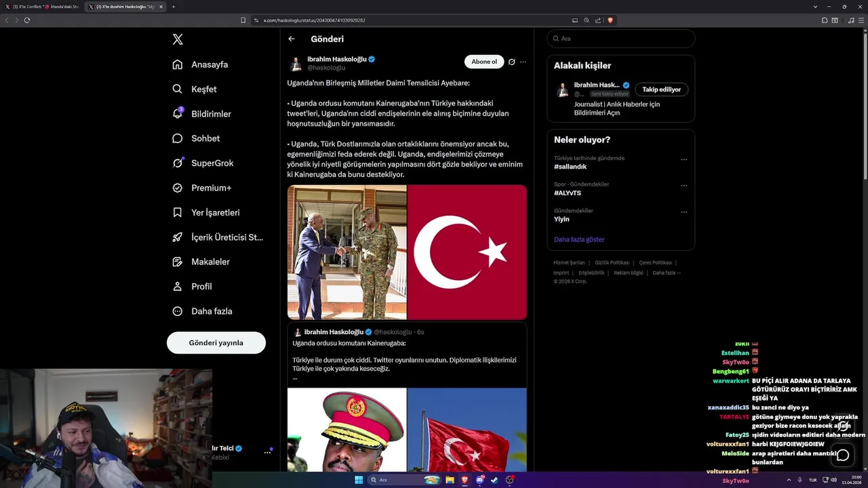
Task: Click İbrahim Haskoloğlu's avatar on the post
Action: click(x=296, y=64)
